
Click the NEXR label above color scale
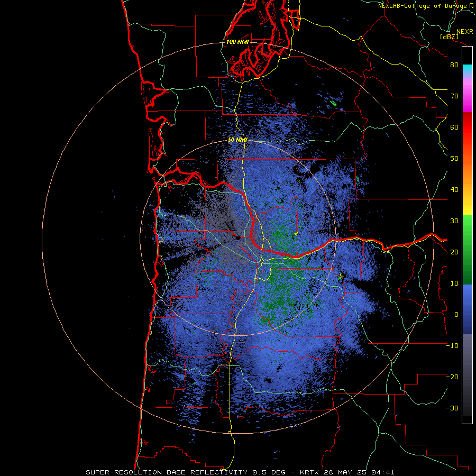464,32
